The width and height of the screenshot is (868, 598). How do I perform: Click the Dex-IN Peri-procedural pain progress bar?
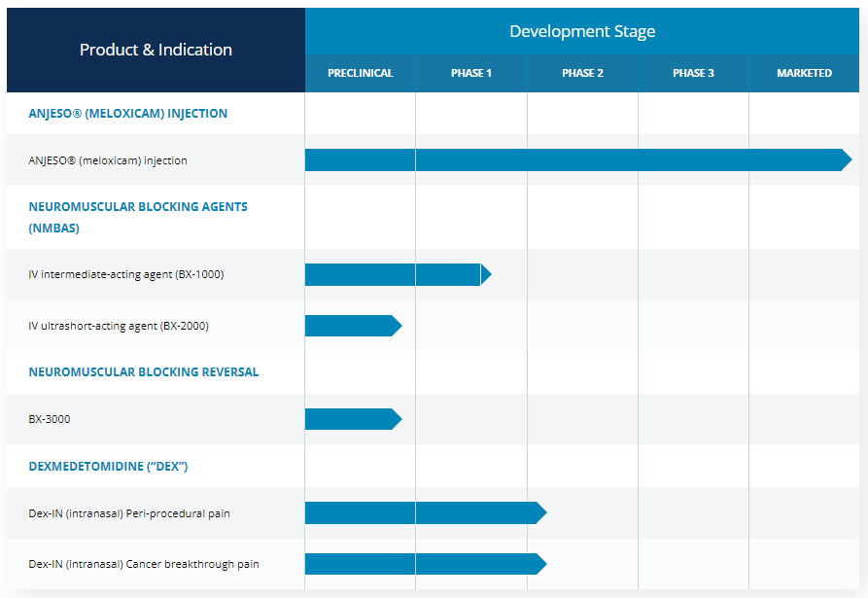click(x=425, y=513)
